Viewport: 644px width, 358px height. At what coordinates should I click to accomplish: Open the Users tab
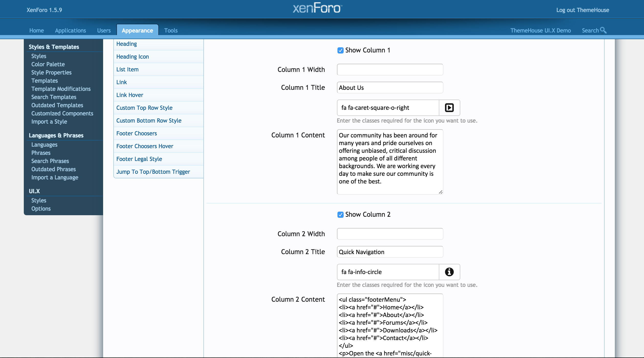point(104,30)
